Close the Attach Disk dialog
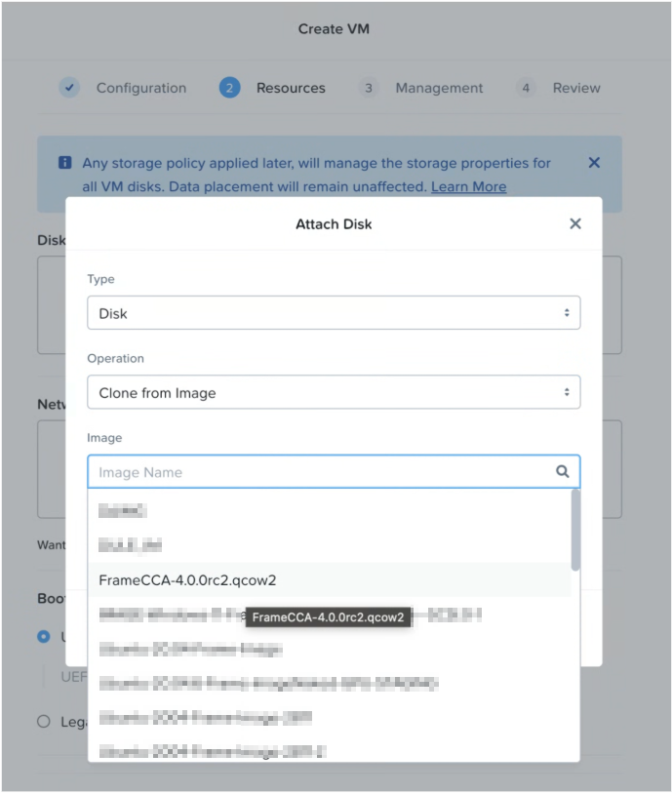 pos(575,224)
